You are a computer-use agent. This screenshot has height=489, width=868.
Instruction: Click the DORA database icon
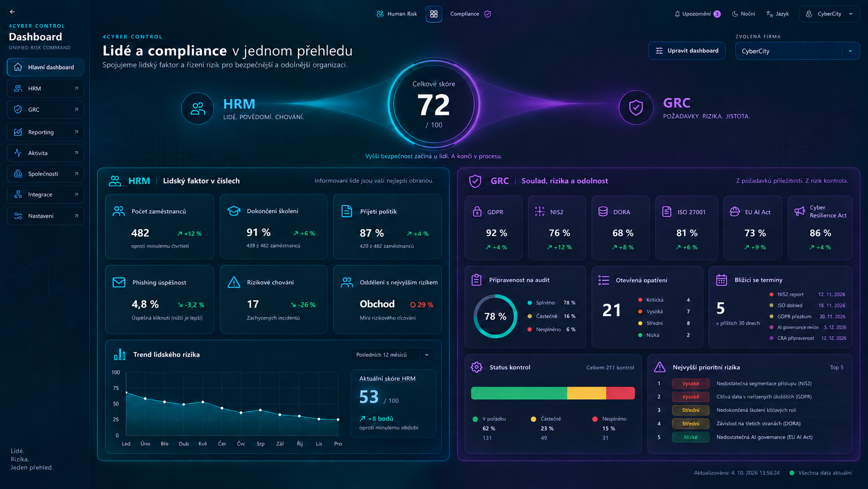coord(603,212)
